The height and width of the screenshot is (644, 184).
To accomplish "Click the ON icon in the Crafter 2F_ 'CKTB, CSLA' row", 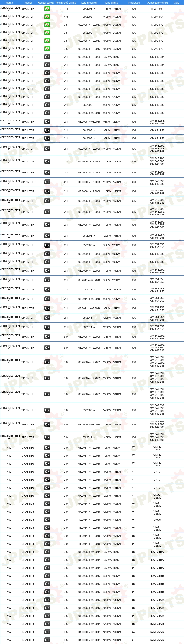I will point(47,464).
